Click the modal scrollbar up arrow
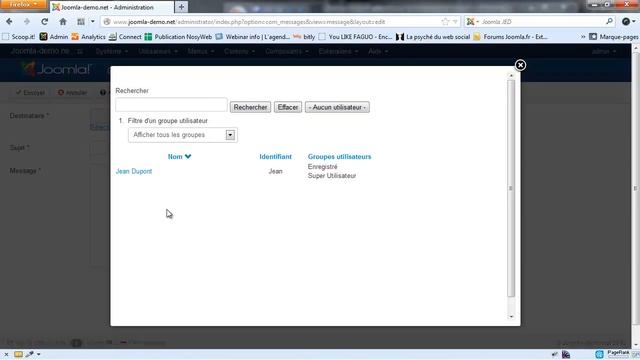This screenshot has width=640, height=360. click(x=511, y=76)
